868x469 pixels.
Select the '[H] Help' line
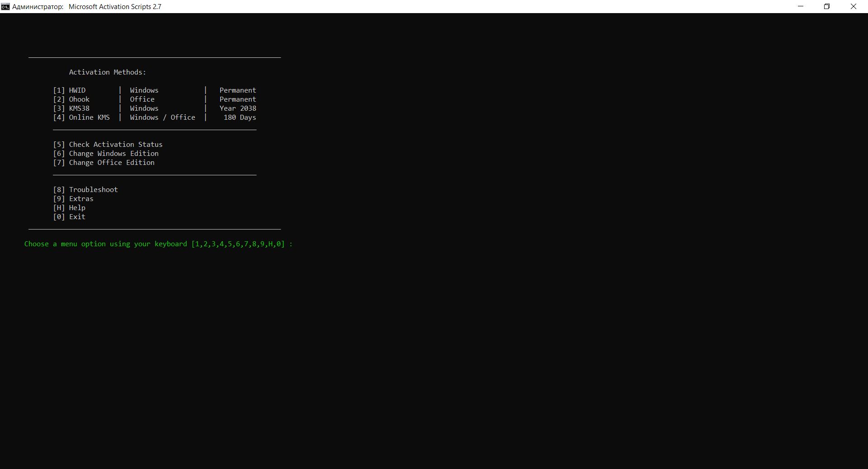click(x=69, y=208)
